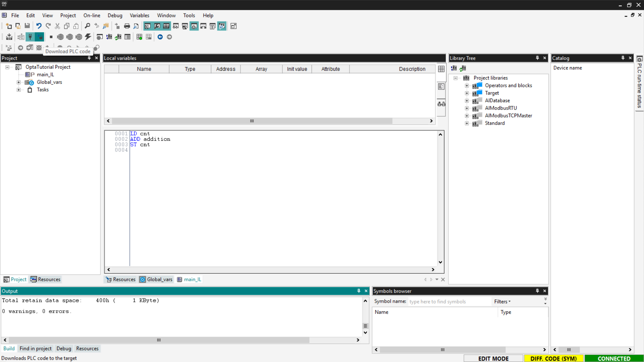Click the Symbol name search field
Image resolution: width=644 pixels, height=362 pixels.
[x=449, y=302]
